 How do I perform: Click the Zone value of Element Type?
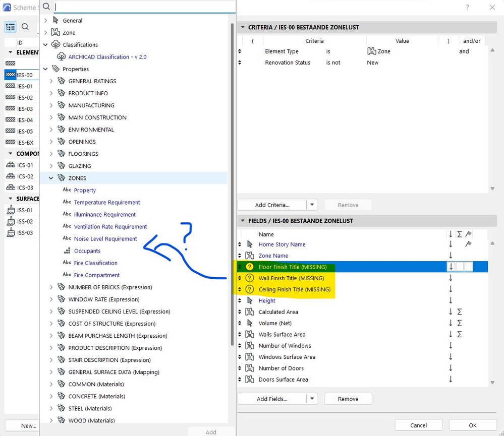click(x=379, y=51)
